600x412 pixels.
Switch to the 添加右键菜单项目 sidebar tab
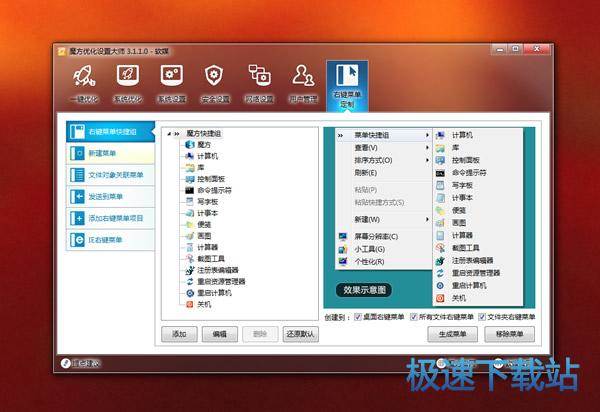point(110,218)
